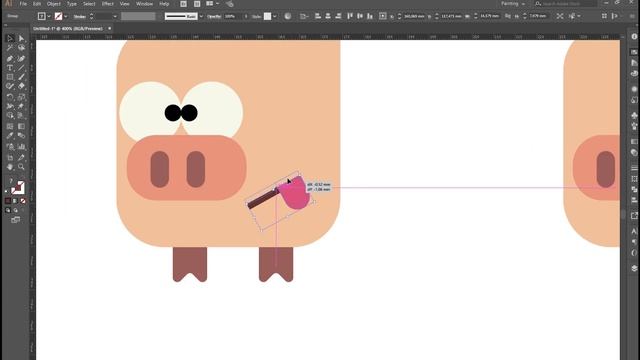The image size is (640, 360).
Task: Select the Line Segment tool
Action: coord(21,68)
